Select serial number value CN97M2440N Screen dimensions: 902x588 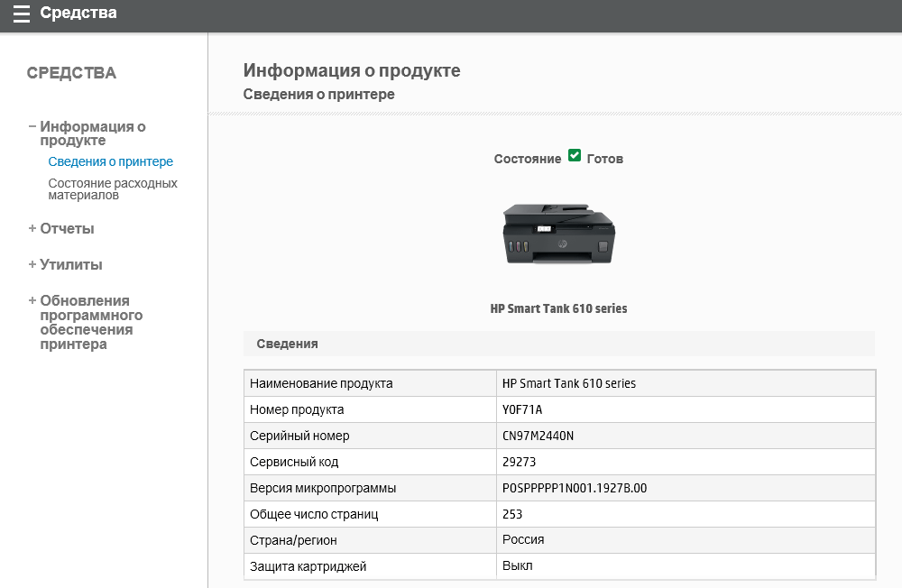[x=538, y=436]
